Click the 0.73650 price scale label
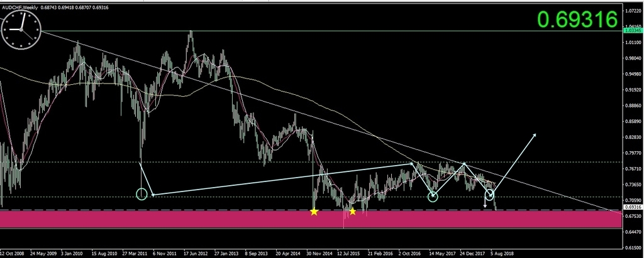644x258 pixels. 633,185
